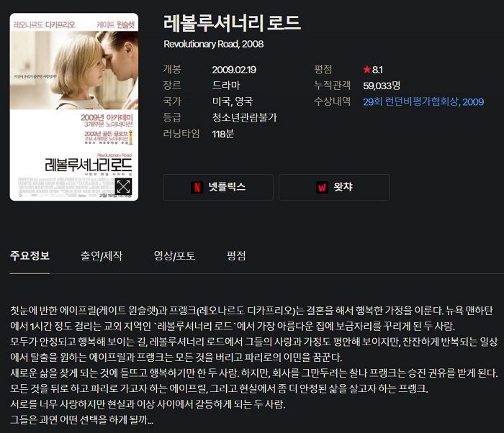Click the Golden Globe statue on poster

130,137
